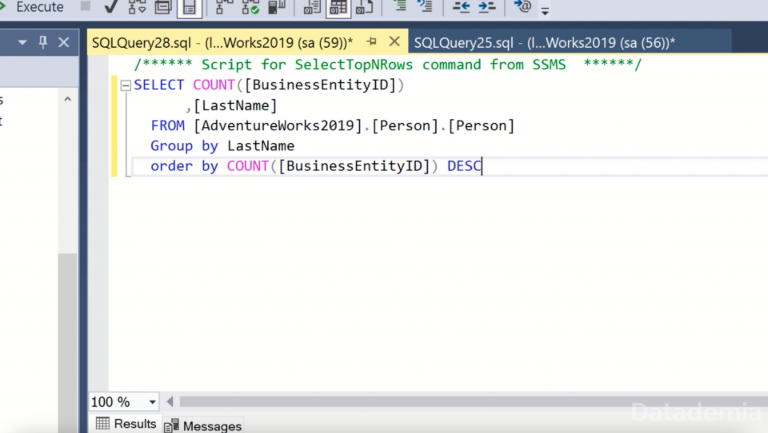The height and width of the screenshot is (433, 768).
Task: Click the Uncomment selected lines icon
Action: tap(426, 8)
